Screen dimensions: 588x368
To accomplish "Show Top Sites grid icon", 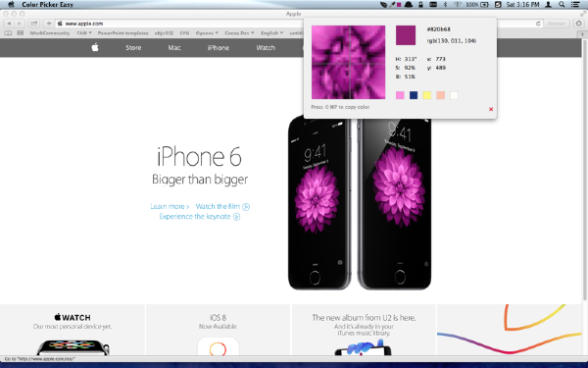I will tap(21, 33).
